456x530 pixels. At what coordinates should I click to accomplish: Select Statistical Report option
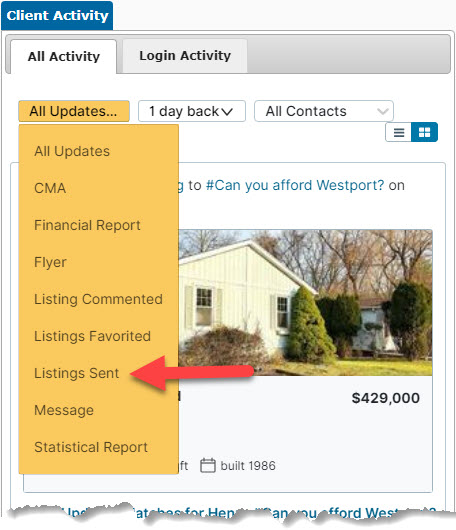tap(91, 447)
